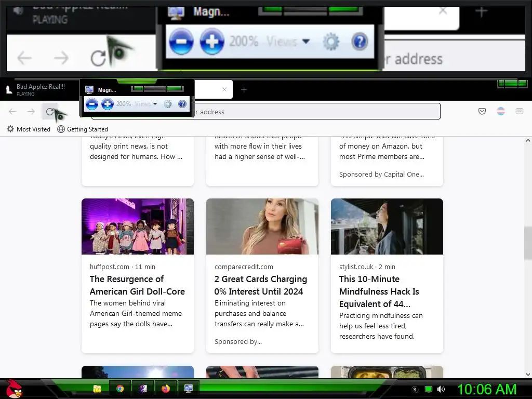The height and width of the screenshot is (399, 532).
Task: Click the page scrollbar down arrow
Action: coord(528,375)
